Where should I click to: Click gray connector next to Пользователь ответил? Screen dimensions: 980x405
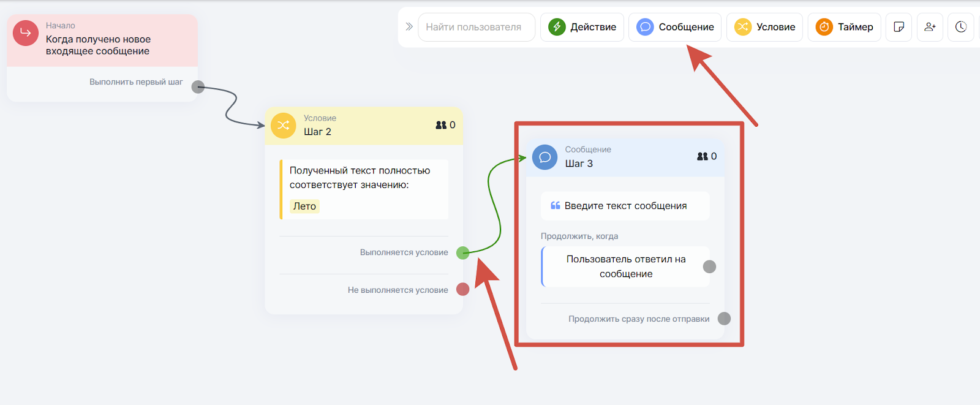709,267
